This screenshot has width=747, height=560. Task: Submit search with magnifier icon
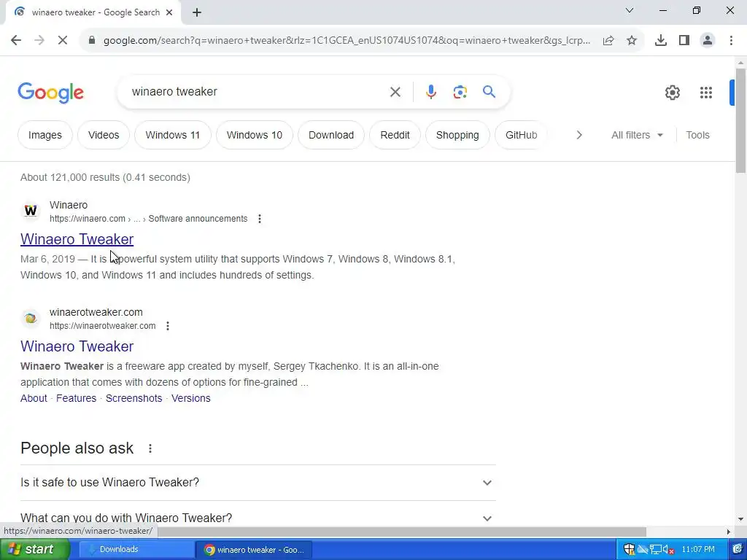pos(489,91)
